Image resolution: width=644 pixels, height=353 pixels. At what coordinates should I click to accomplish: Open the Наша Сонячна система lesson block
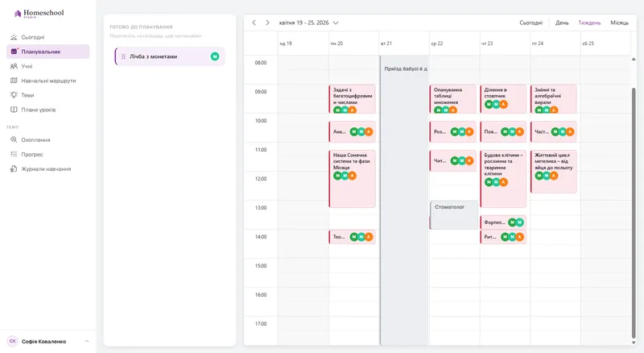pyautogui.click(x=352, y=179)
